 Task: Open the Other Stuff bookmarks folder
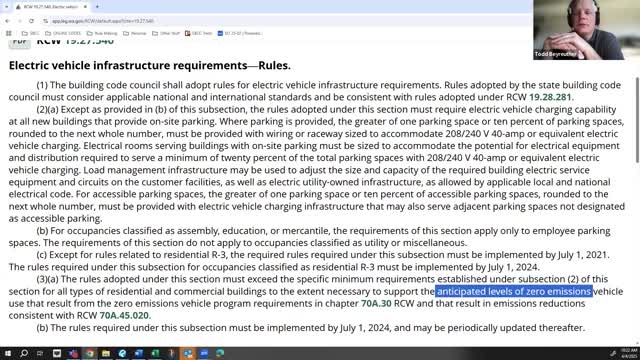[166, 33]
